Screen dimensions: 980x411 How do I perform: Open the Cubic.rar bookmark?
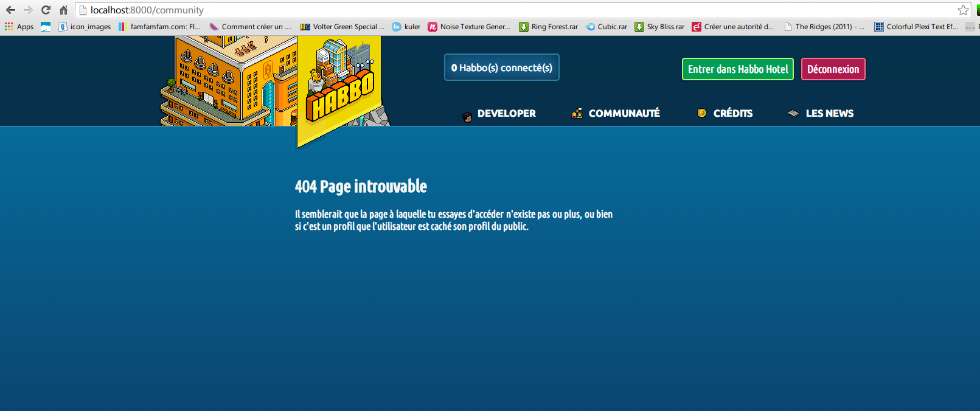click(606, 27)
